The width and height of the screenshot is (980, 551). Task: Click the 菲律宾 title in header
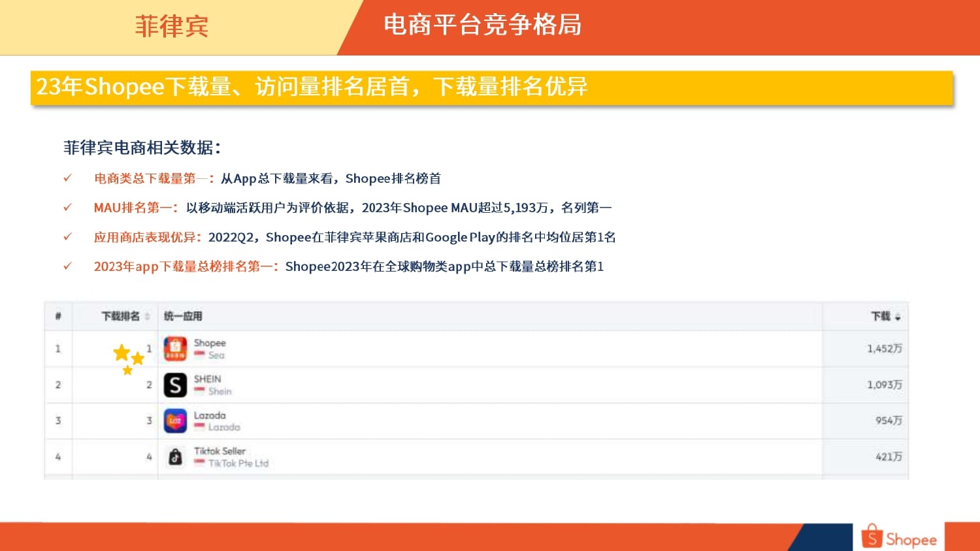pos(172,27)
